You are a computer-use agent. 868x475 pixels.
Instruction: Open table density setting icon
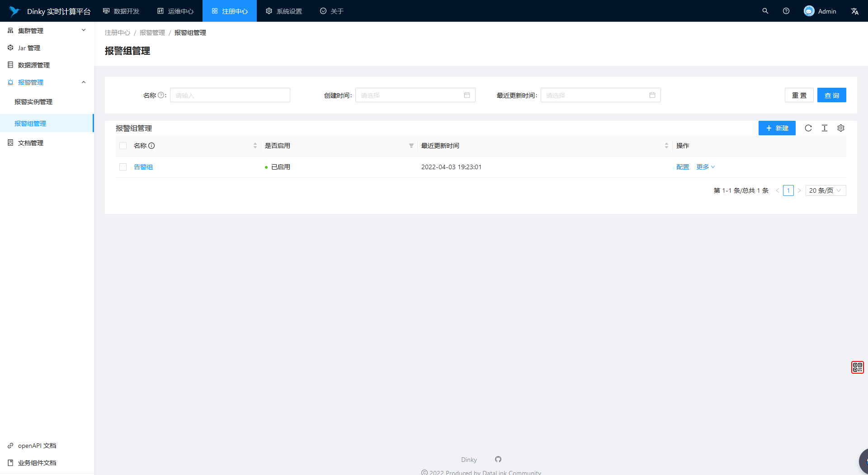(825, 128)
